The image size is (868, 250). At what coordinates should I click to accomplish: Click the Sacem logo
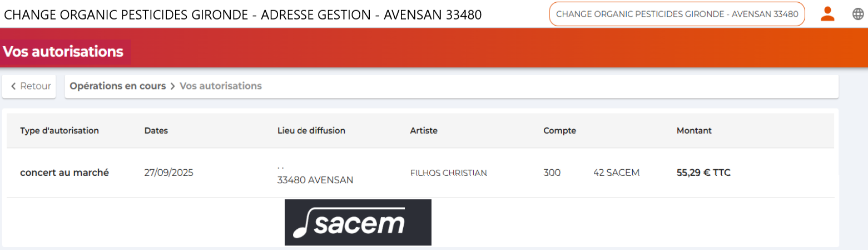[x=358, y=222]
